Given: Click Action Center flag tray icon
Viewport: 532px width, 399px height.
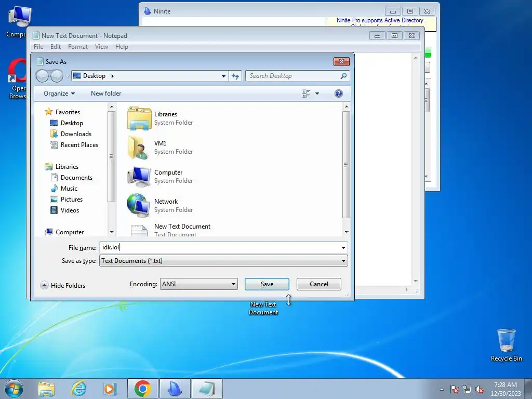Looking at the screenshot, I should [455, 389].
